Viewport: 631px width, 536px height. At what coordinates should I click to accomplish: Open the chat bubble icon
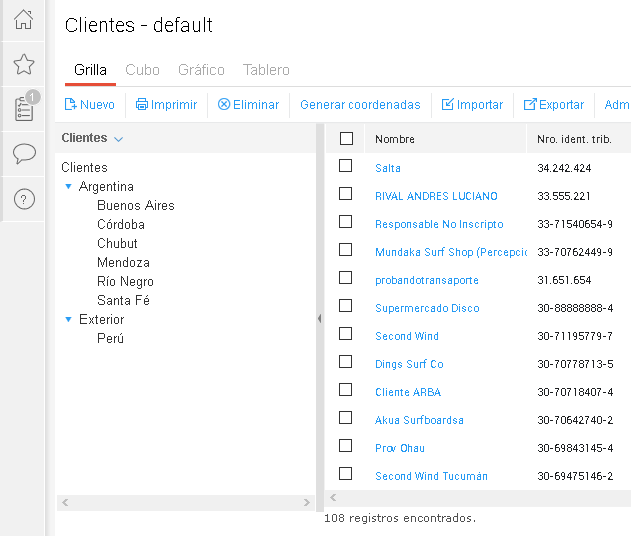(24, 153)
